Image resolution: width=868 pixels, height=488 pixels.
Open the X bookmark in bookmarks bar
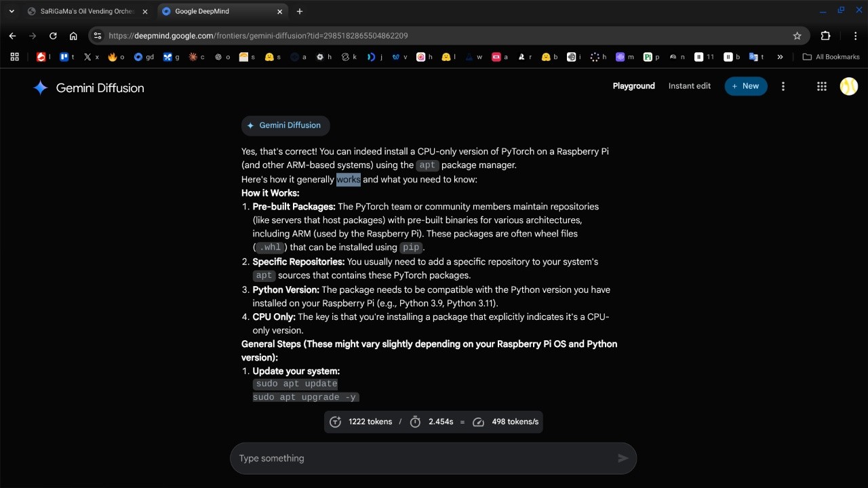[91, 57]
